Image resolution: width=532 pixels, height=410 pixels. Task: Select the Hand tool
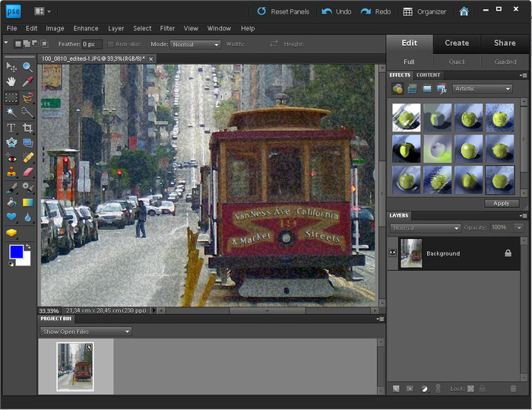tap(11, 81)
